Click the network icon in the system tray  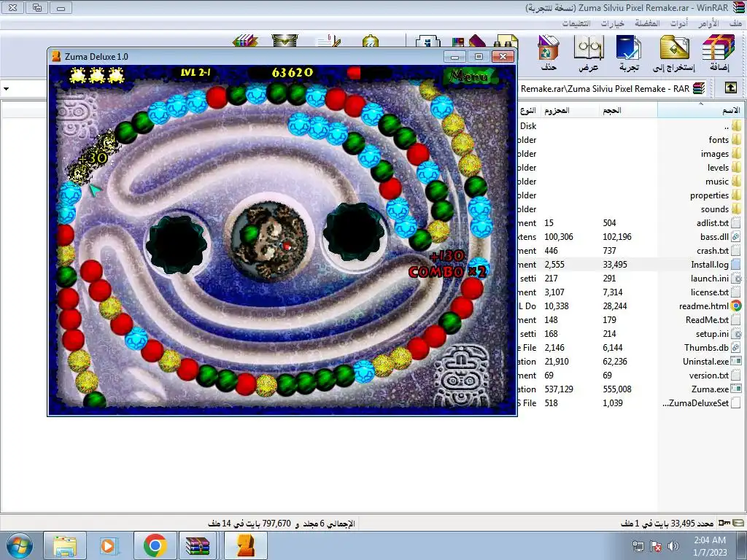[638, 546]
